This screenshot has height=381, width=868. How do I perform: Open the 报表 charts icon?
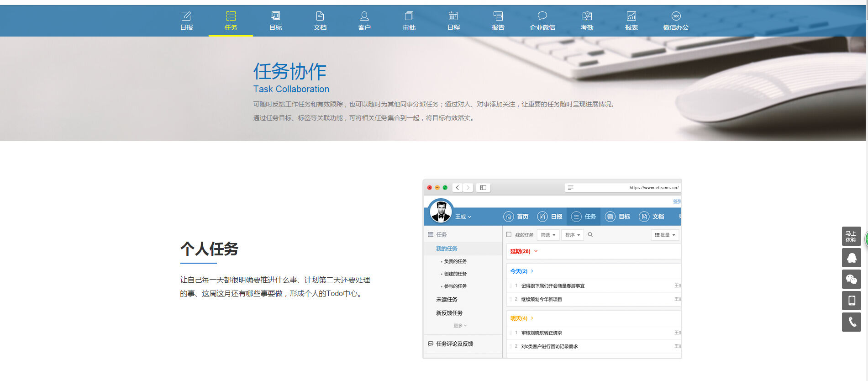coord(631,16)
